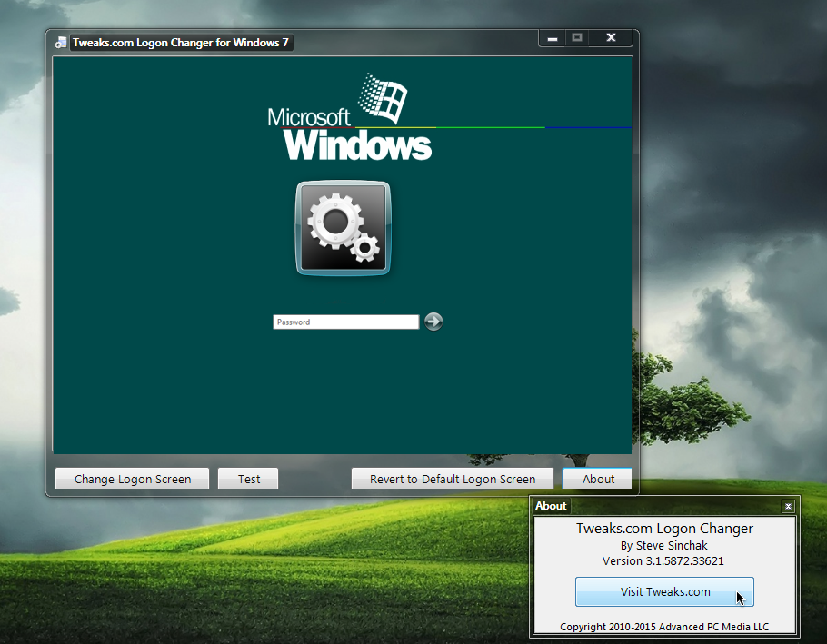Click the Test button

pos(248,479)
